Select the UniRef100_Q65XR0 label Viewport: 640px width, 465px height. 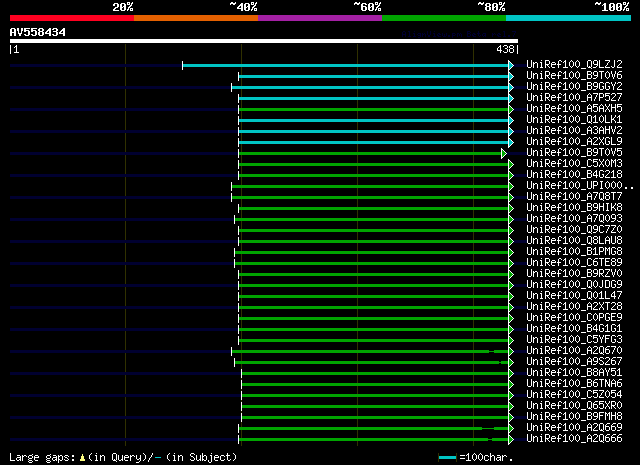pyautogui.click(x=574, y=406)
